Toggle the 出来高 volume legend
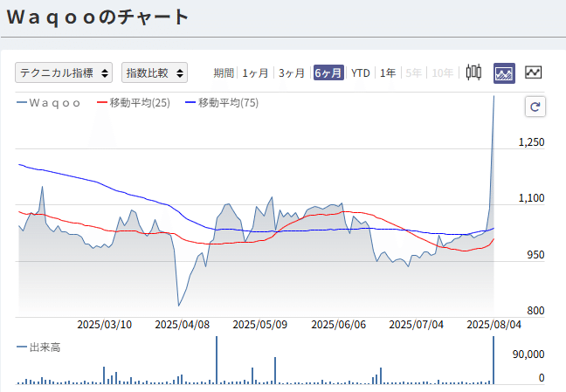This screenshot has width=566, height=392. click(x=38, y=347)
